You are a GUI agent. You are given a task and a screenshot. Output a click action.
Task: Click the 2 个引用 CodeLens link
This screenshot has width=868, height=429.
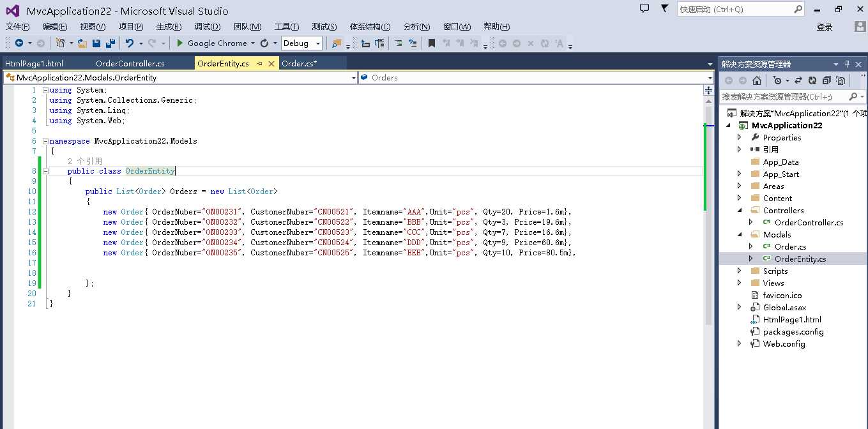click(85, 162)
